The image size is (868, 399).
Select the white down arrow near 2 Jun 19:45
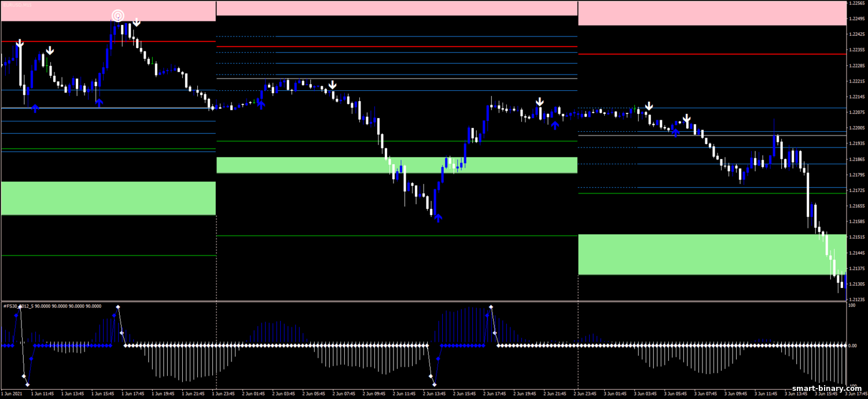click(x=539, y=102)
